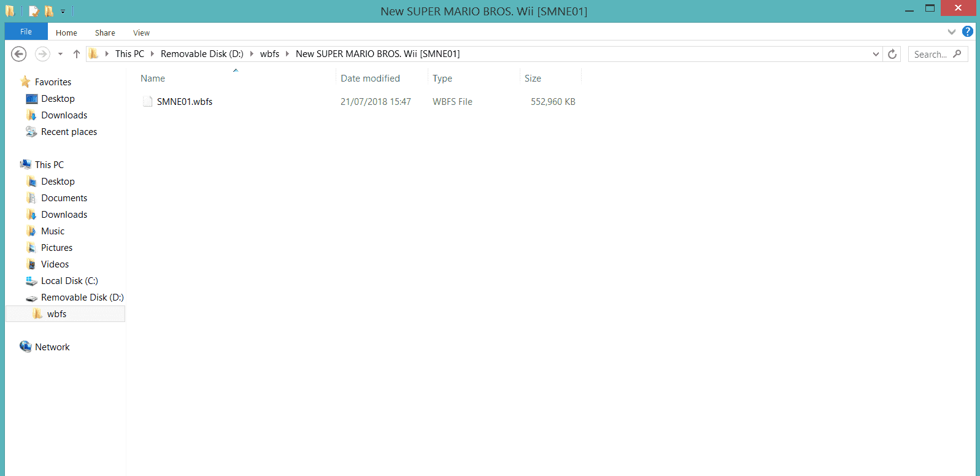Open the File ribbon tab
This screenshot has height=476, width=980.
pyautogui.click(x=26, y=32)
